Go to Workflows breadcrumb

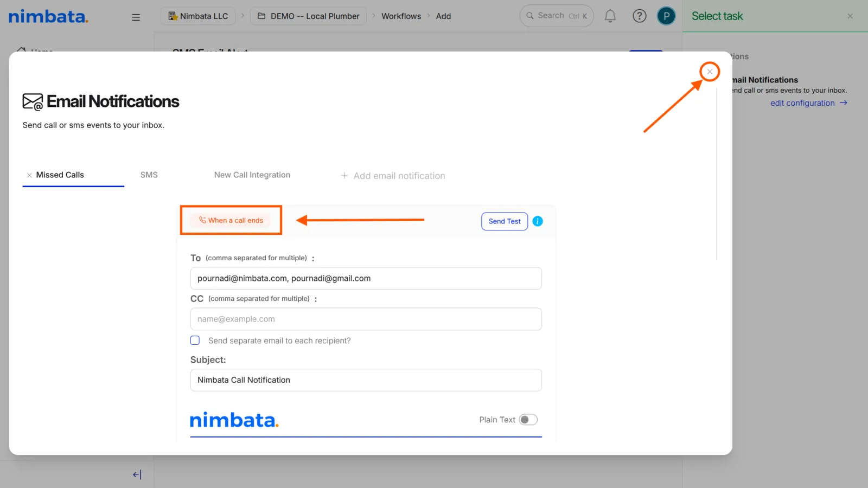coord(401,16)
